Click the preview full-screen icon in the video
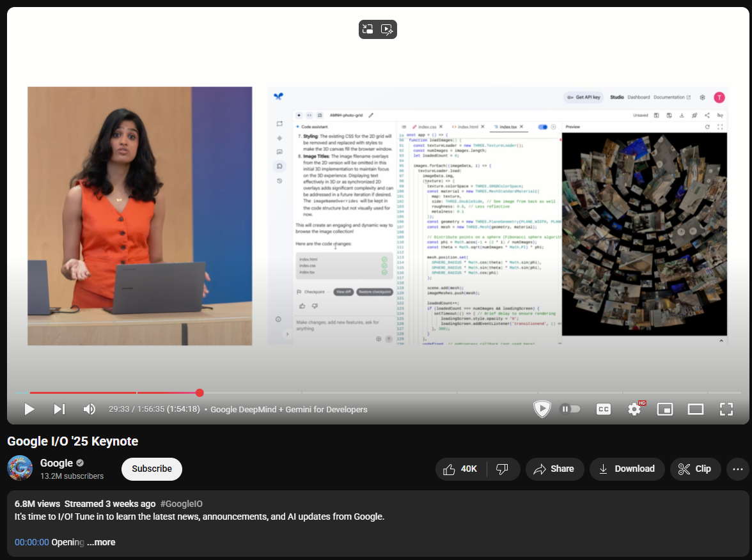 719,127
